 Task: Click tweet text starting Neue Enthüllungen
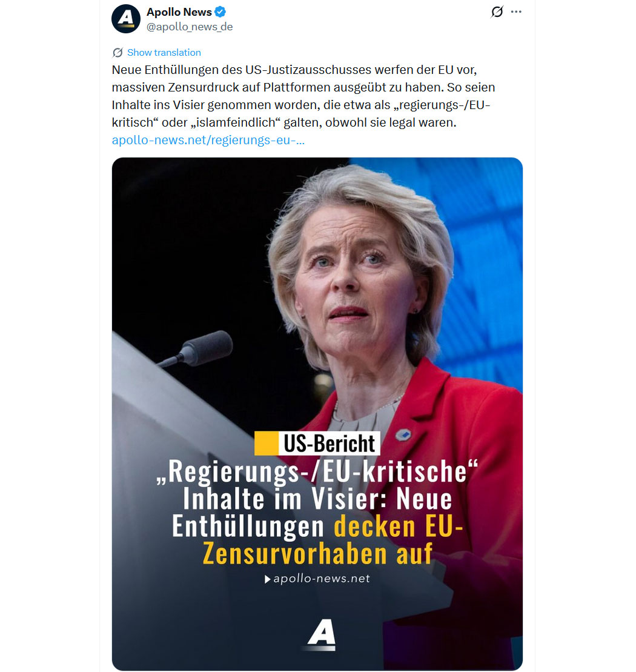pyautogui.click(x=303, y=96)
